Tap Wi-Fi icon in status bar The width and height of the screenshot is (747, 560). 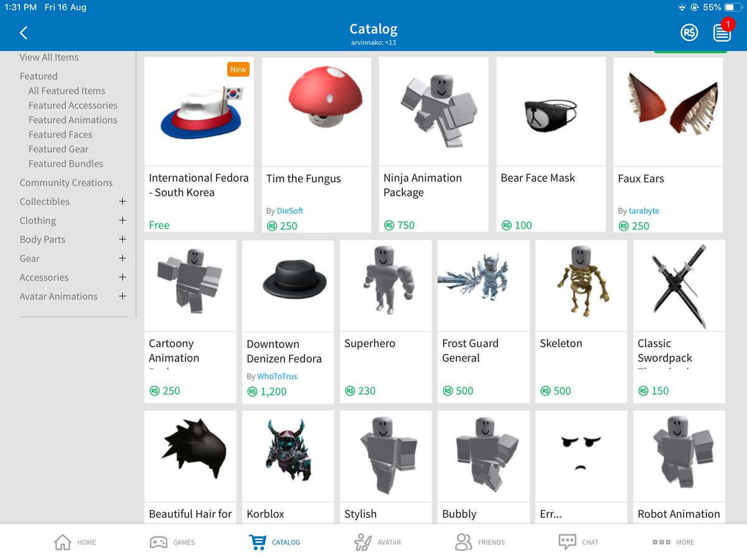tap(682, 7)
